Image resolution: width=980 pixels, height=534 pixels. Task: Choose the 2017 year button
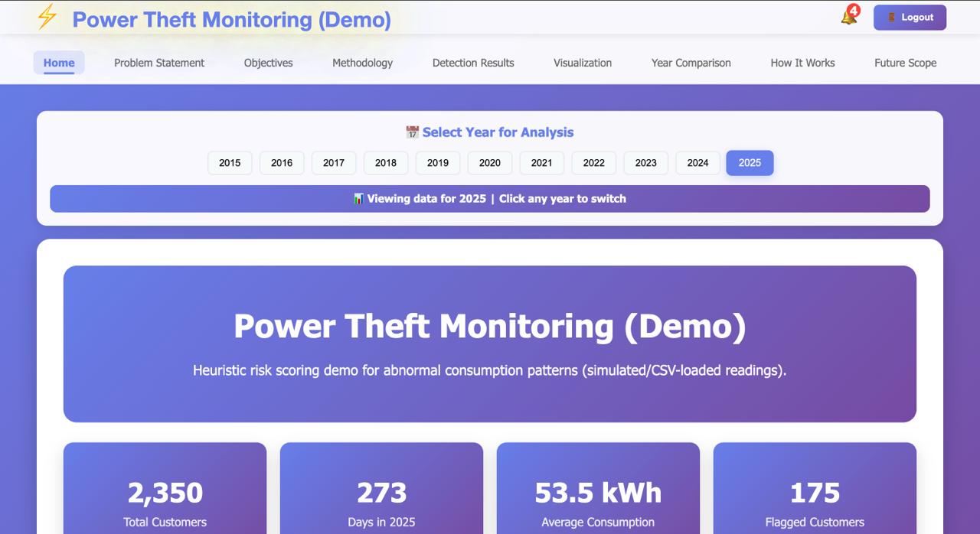coord(334,163)
